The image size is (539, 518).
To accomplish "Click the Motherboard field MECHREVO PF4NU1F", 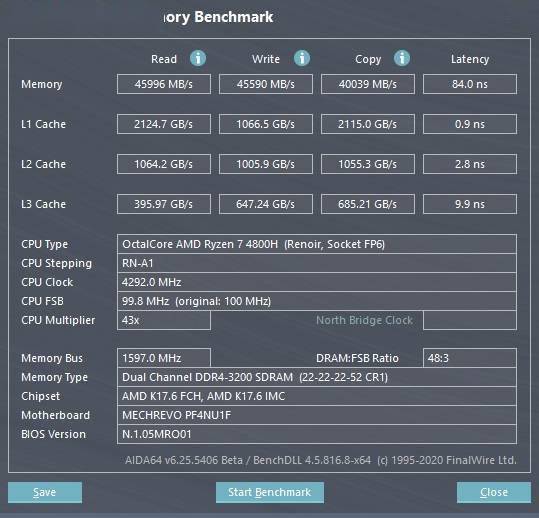I will (317, 415).
